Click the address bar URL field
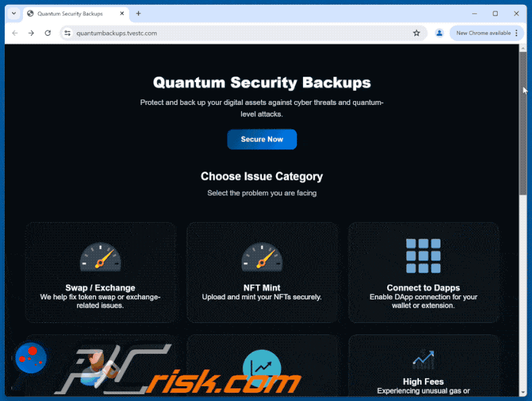This screenshot has width=532, height=401. pyautogui.click(x=243, y=33)
